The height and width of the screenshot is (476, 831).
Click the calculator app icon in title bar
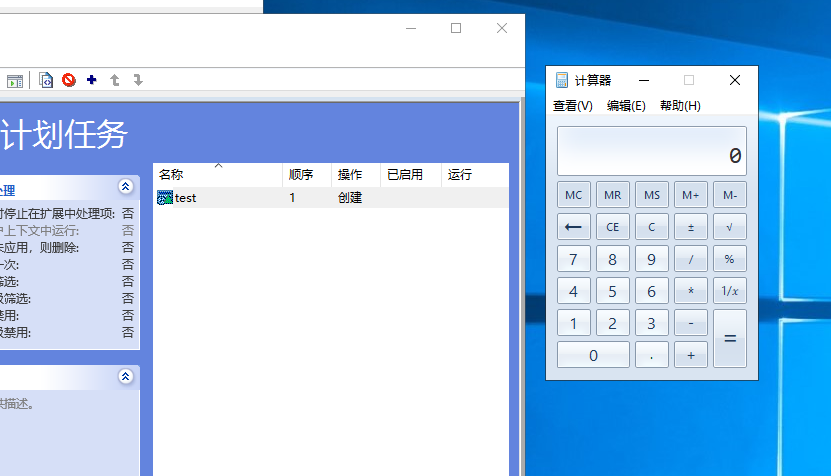pyautogui.click(x=562, y=80)
